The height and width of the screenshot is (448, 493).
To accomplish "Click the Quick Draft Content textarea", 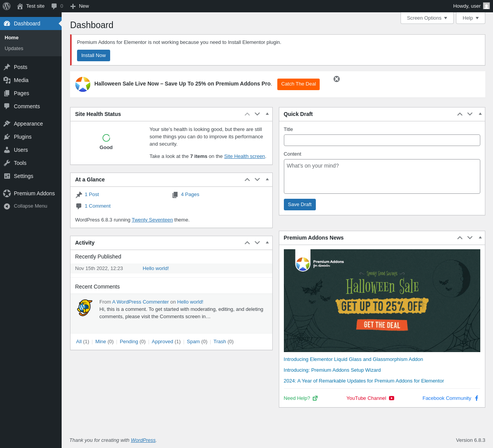I will pos(382,176).
